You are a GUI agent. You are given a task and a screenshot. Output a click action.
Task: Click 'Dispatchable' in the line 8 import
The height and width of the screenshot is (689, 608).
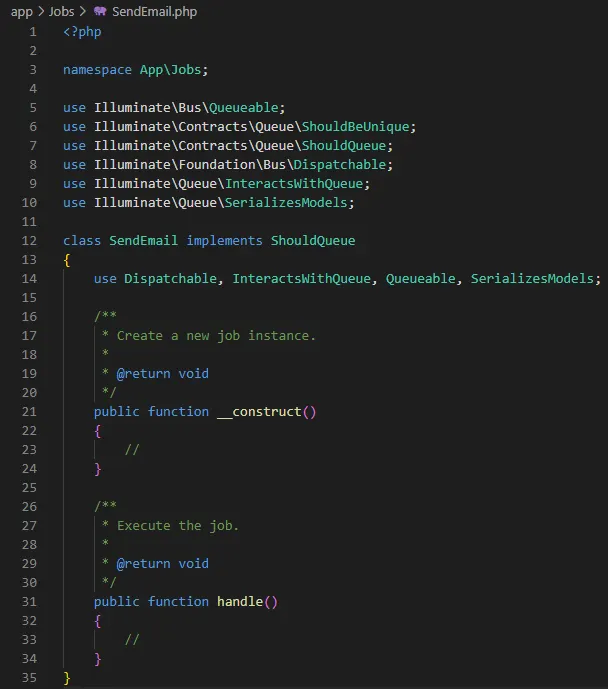coord(340,164)
